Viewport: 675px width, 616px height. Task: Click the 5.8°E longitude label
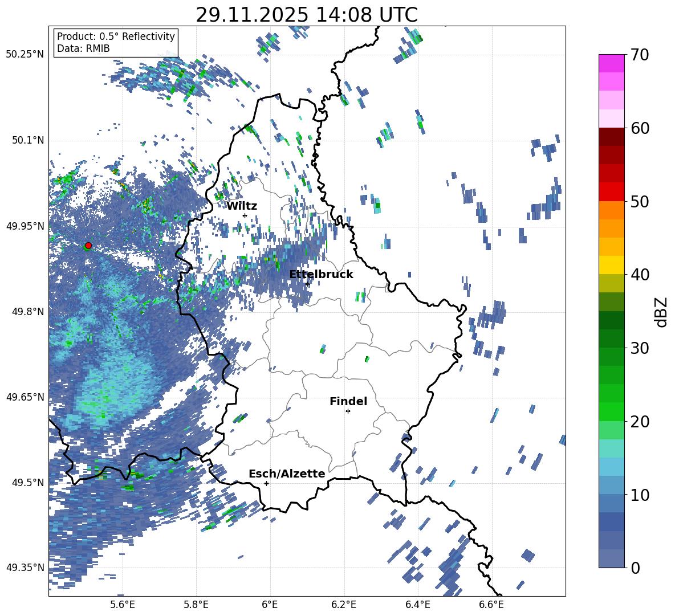pyautogui.click(x=196, y=605)
